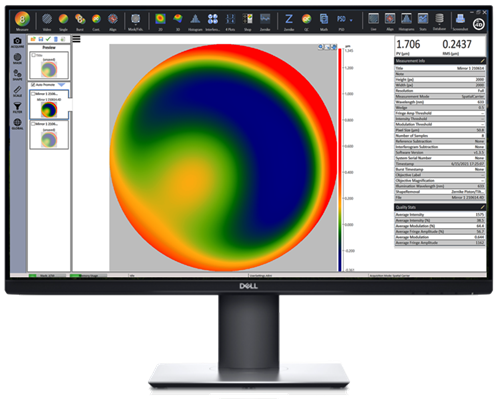The width and height of the screenshot is (500, 399).
Task: Click the blue save disk icon
Action: coord(41,39)
